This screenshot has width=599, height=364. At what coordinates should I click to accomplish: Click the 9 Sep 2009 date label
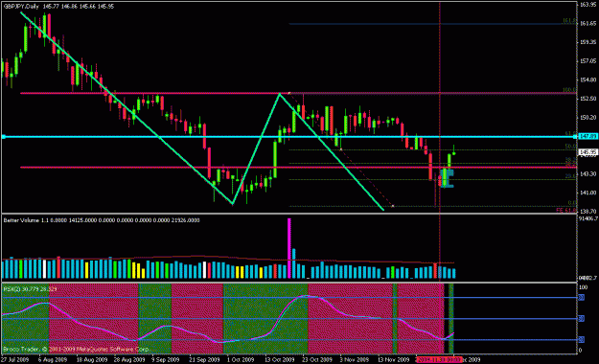pos(166,360)
